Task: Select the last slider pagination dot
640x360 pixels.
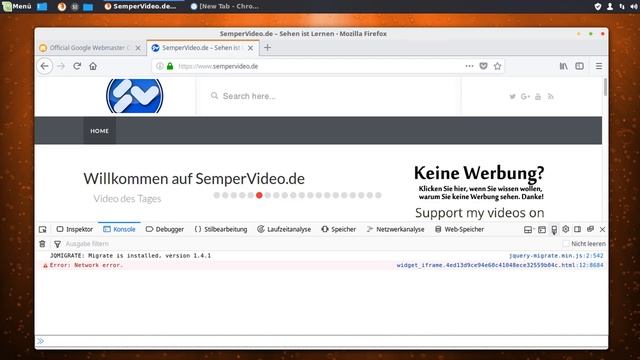Action: point(378,196)
